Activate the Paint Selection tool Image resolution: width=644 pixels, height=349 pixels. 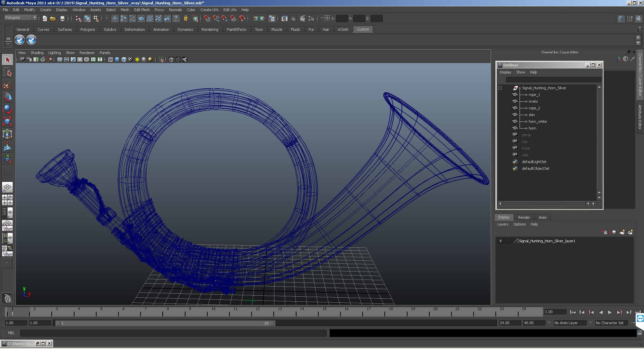(7, 85)
